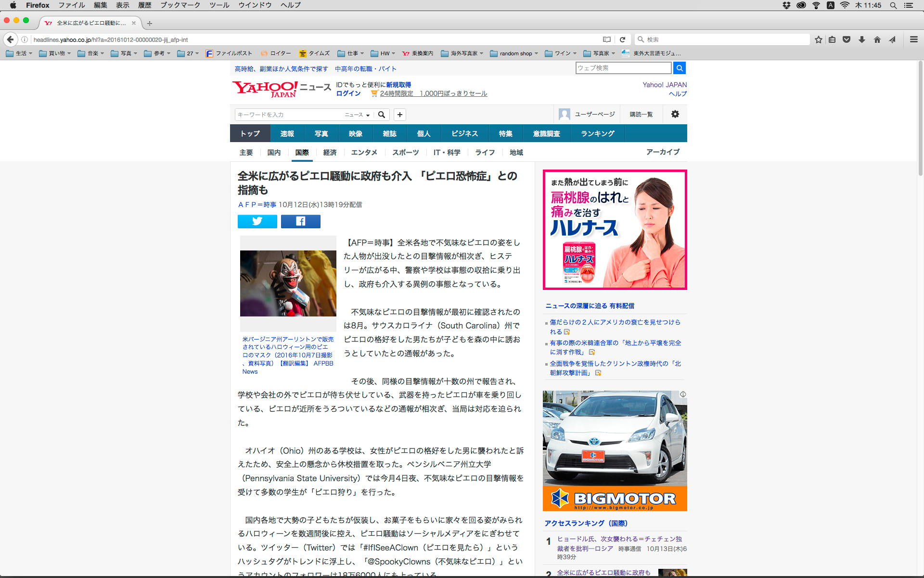Share the article on Twitter
Viewport: 924px width, 578px height.
coord(257,221)
